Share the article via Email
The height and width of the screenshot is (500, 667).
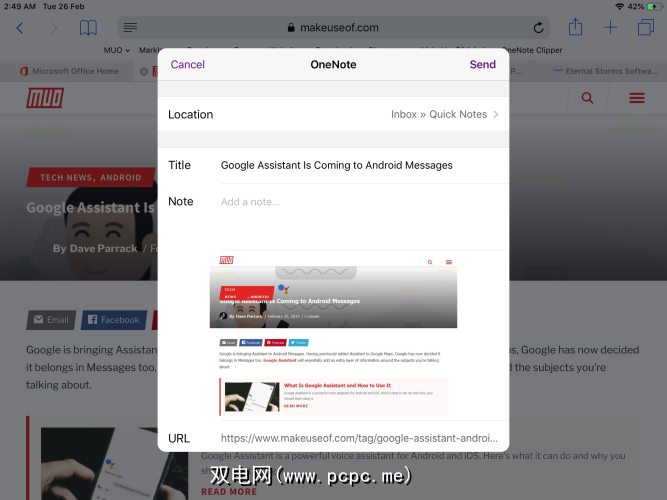pos(51,320)
